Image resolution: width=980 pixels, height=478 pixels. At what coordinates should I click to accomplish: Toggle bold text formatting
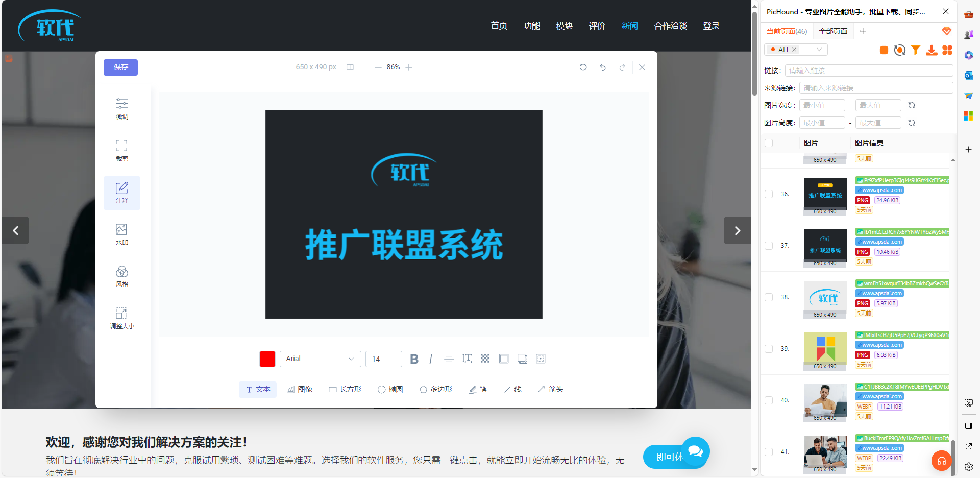[x=414, y=359]
